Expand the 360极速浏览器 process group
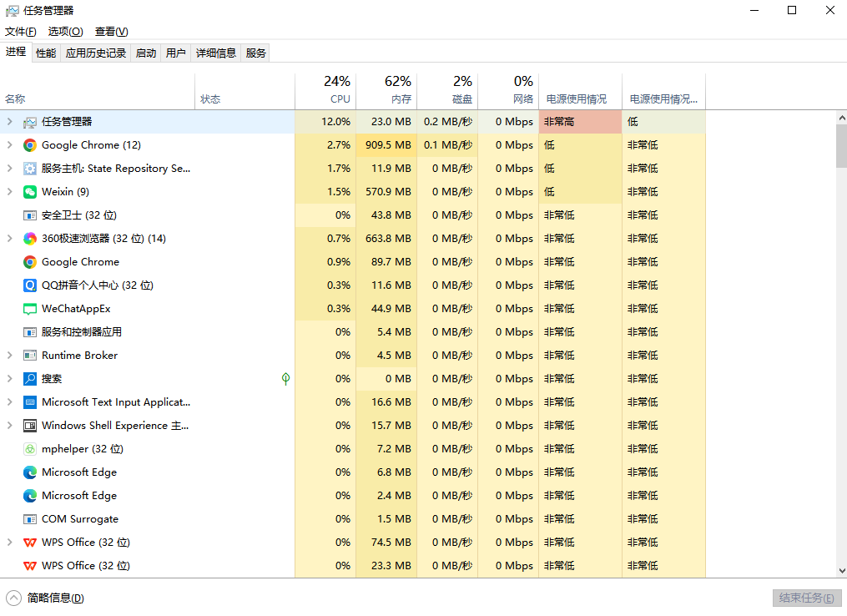Viewport: 847px width, 616px height. click(x=9, y=238)
